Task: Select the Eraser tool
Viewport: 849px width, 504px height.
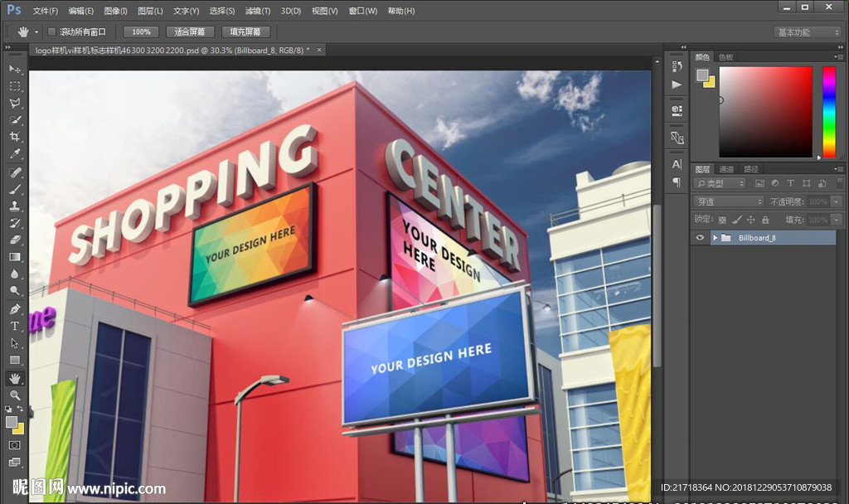Action: tap(15, 240)
